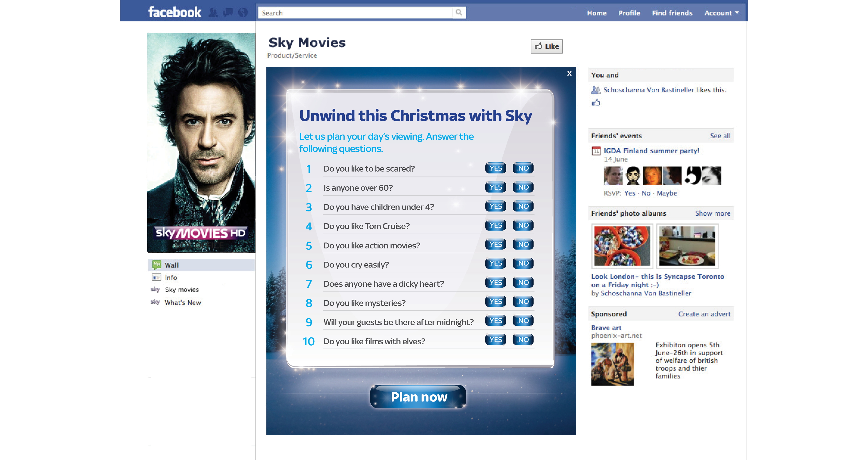The width and height of the screenshot is (868, 460).
Task: Click the Like button for Sky Movies
Action: [x=547, y=46]
